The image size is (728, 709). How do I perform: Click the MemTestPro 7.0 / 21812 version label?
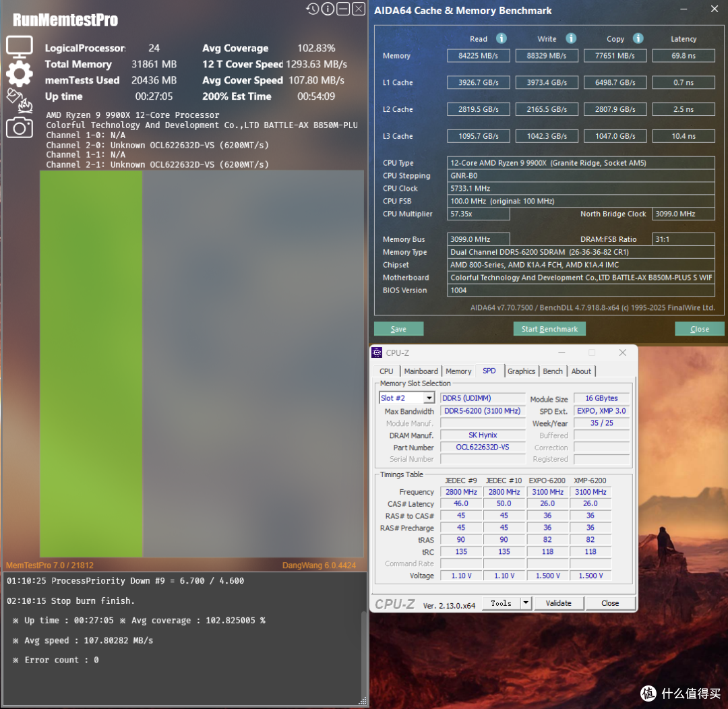(x=50, y=565)
